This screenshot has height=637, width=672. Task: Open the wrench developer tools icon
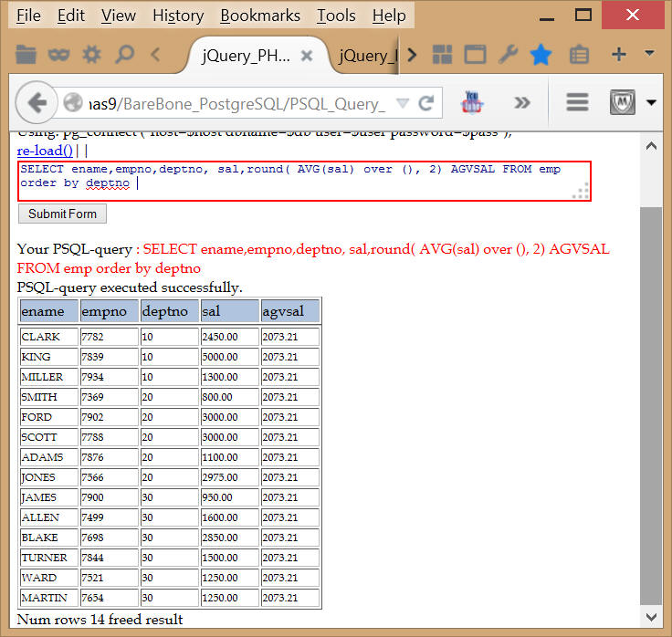508,55
